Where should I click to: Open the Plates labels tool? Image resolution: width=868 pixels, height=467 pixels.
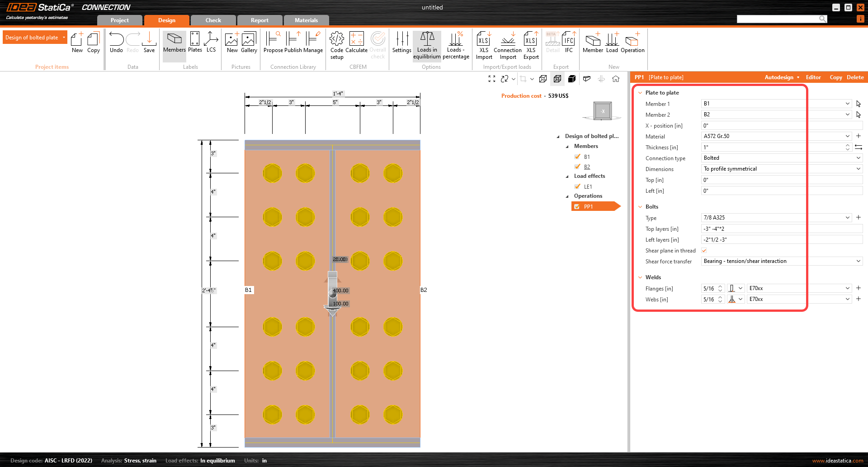(x=195, y=44)
